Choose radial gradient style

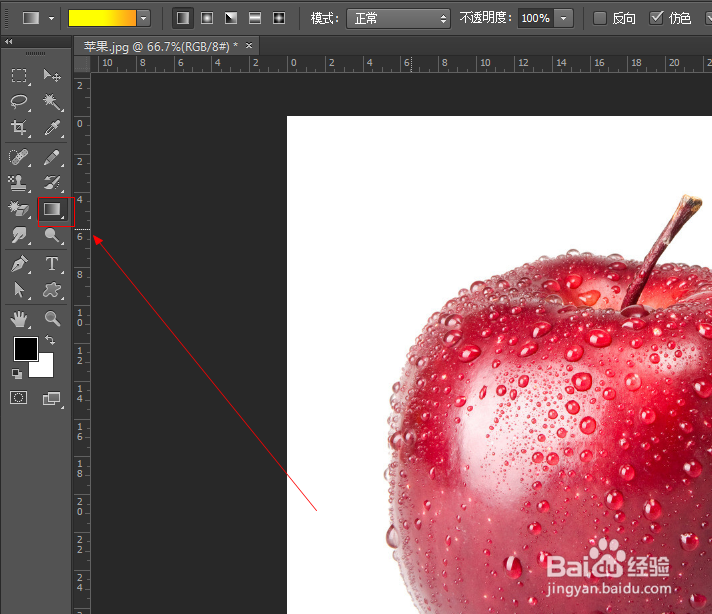click(207, 18)
